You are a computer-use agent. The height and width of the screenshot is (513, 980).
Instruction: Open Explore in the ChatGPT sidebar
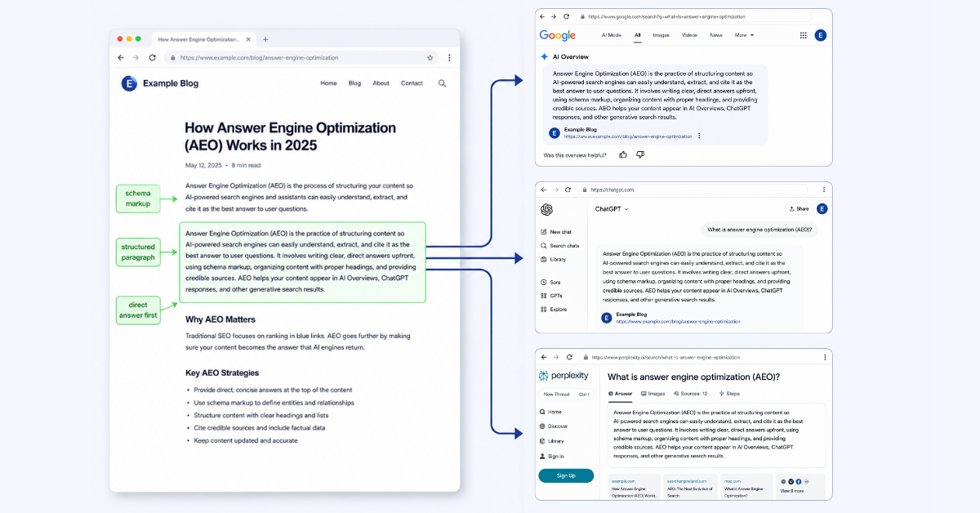tap(554, 310)
